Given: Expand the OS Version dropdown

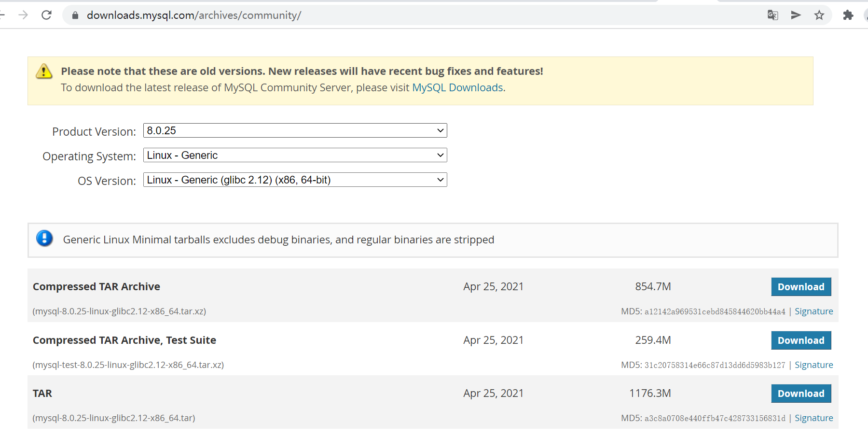Looking at the screenshot, I should click(x=295, y=180).
